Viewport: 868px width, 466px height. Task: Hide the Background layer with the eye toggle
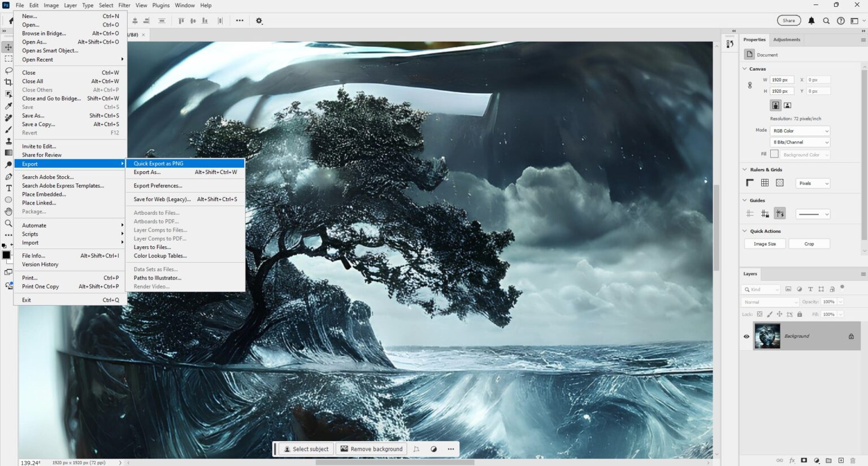[x=746, y=336]
